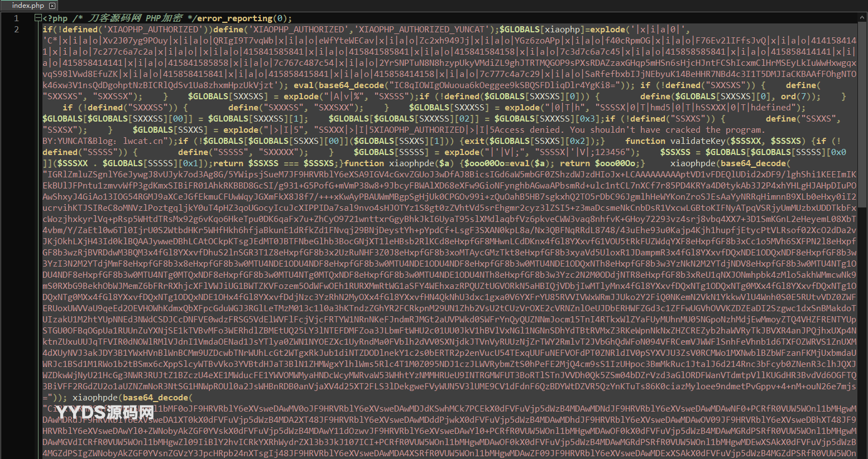Screen dimensions: 868x459
Task: Click the lwcat.cn blog URL in the code
Action: click(x=143, y=141)
